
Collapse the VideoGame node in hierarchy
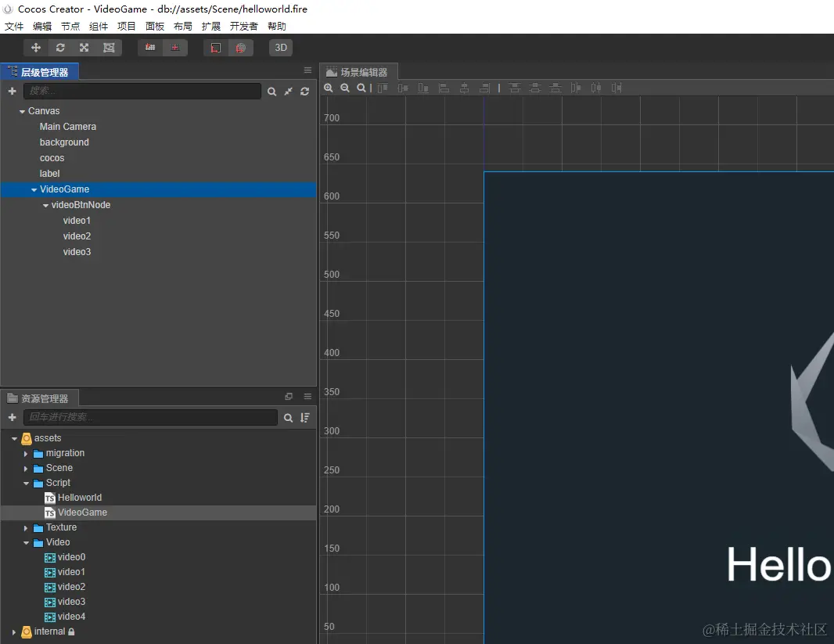[x=34, y=190]
